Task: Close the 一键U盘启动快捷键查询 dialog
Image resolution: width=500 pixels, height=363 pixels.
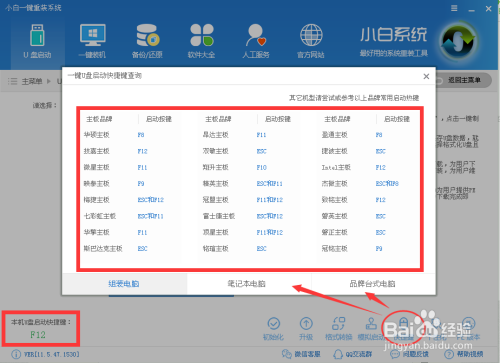Action: [x=426, y=76]
